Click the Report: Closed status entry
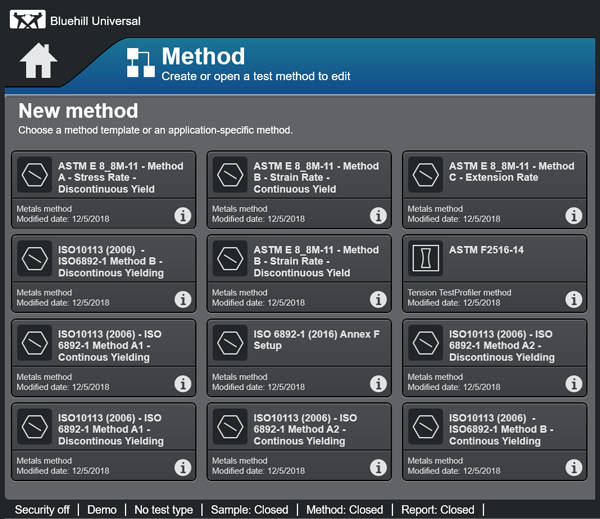 (438, 510)
